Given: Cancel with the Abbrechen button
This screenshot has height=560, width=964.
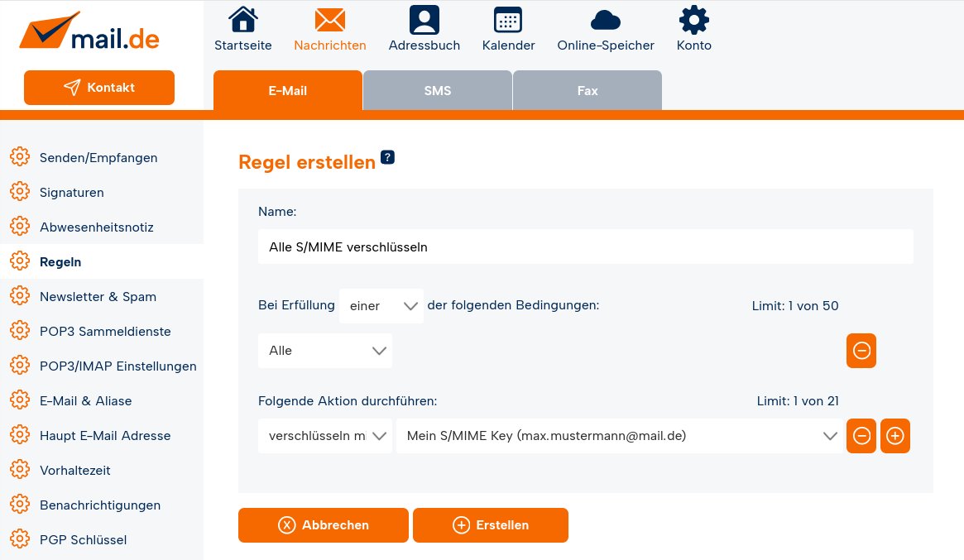Looking at the screenshot, I should pyautogui.click(x=323, y=525).
